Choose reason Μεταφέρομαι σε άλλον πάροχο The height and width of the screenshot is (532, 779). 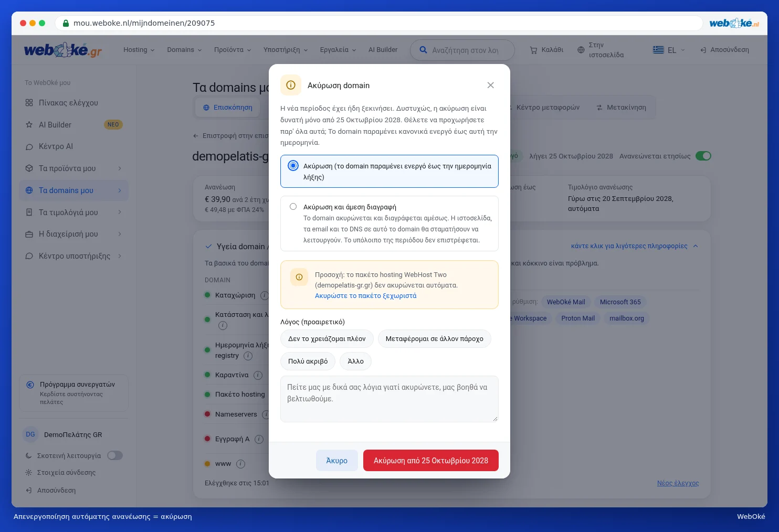(x=434, y=339)
